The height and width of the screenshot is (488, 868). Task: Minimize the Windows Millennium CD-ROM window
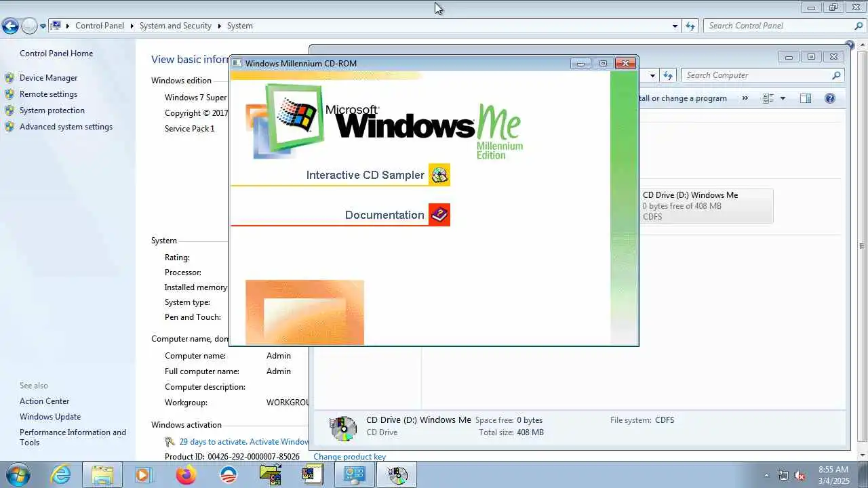(580, 63)
